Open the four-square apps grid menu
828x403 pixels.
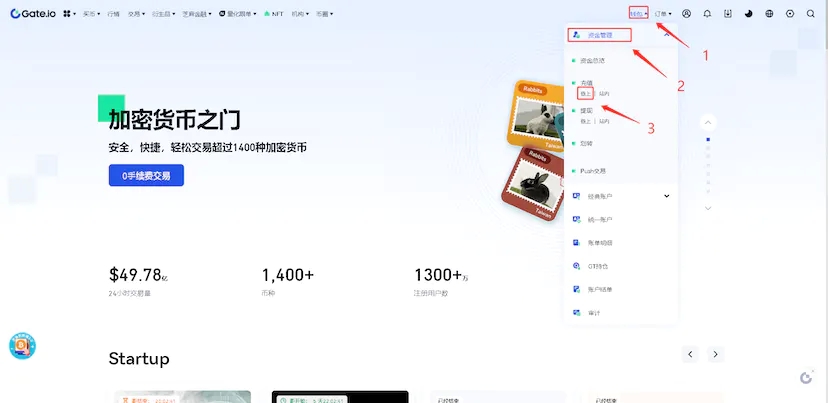tap(67, 14)
